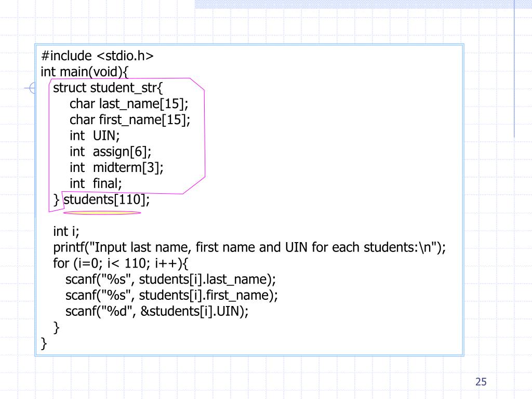This screenshot has height=399, width=532.
Task: Click the scanf students[i].first_name line
Action: point(171,296)
